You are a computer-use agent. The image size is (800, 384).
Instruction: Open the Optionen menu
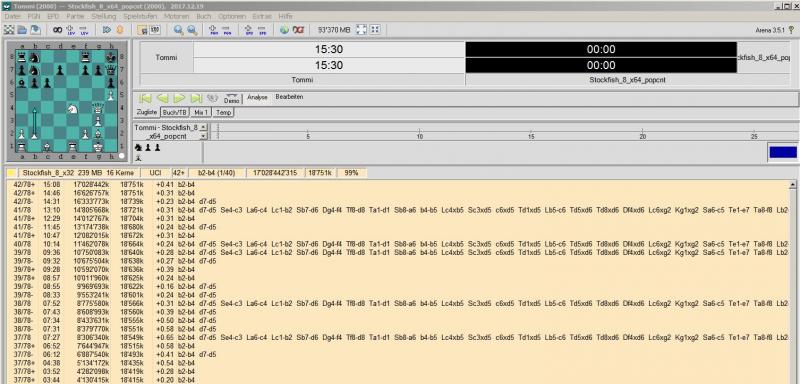pyautogui.click(x=232, y=16)
